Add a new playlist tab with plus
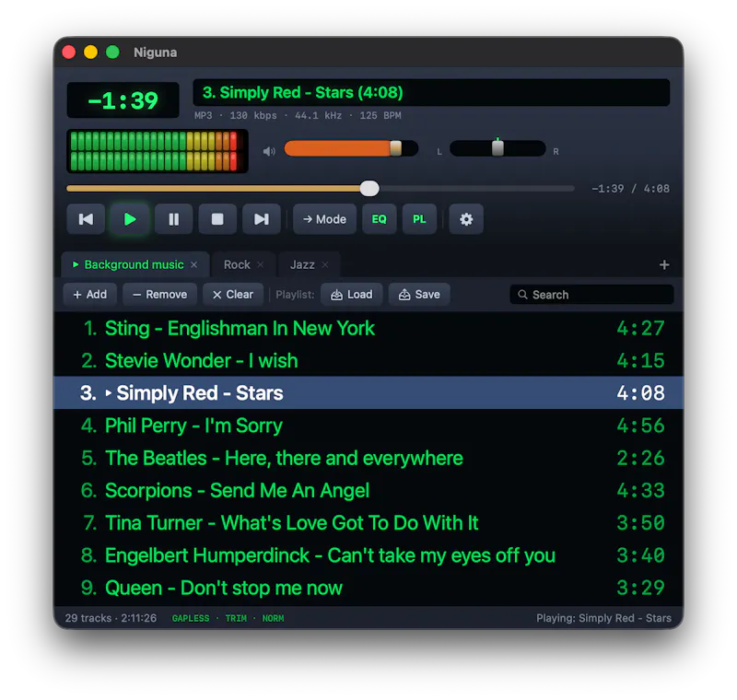The height and width of the screenshot is (700, 737). tap(664, 265)
